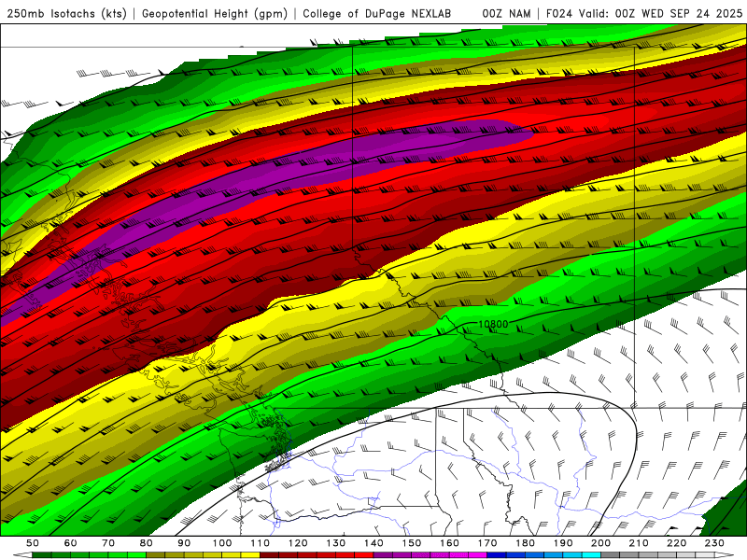This screenshot has width=747, height=560.
Task: Click the '200' color bar value
Action: [600, 543]
